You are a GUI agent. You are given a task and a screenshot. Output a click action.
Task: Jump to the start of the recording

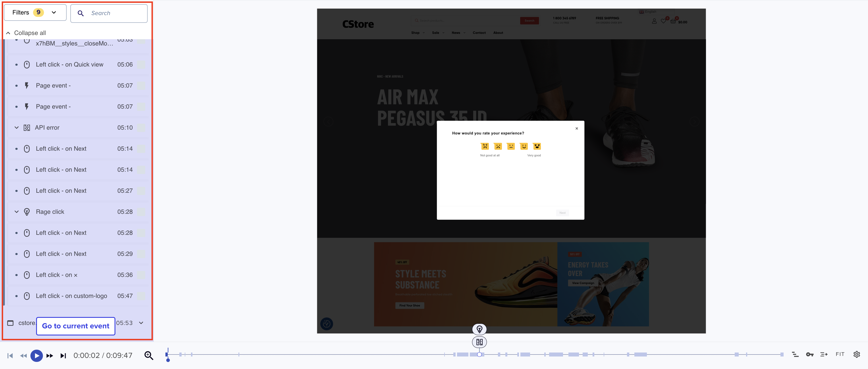click(x=10, y=356)
